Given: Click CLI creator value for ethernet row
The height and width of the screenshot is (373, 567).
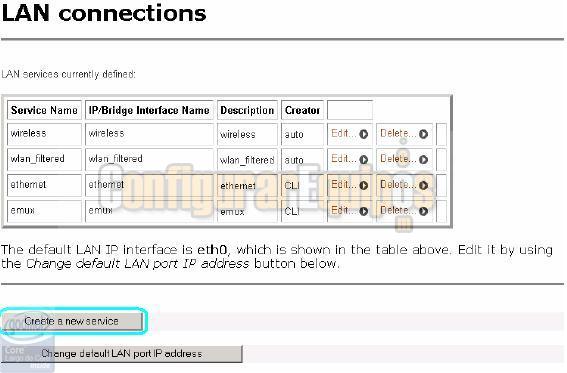Looking at the screenshot, I should [292, 186].
